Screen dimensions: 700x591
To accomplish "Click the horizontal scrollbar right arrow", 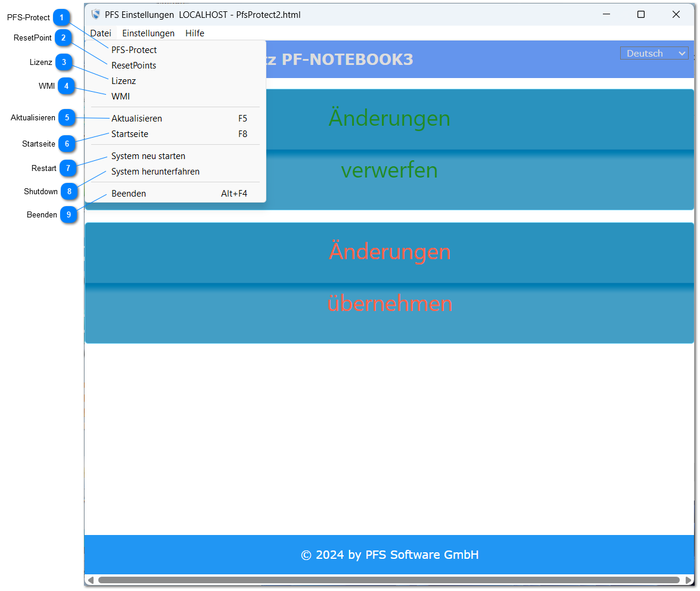I will point(688,580).
